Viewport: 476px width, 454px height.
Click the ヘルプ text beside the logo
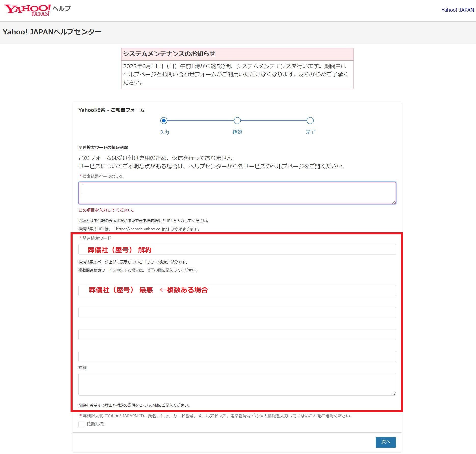(x=61, y=9)
